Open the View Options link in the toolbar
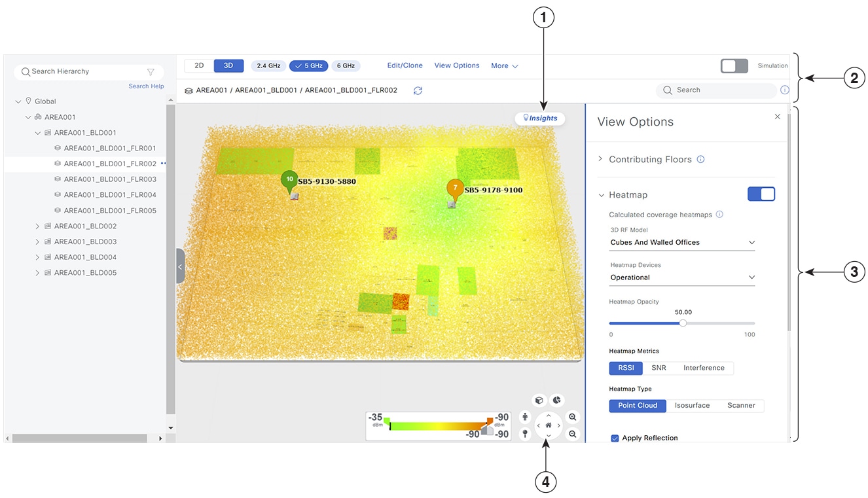This screenshot has width=868, height=498. (457, 65)
